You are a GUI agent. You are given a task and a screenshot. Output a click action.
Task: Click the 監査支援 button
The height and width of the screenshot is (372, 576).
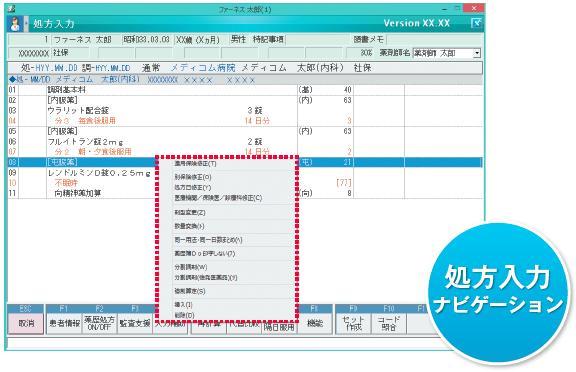pos(135,323)
